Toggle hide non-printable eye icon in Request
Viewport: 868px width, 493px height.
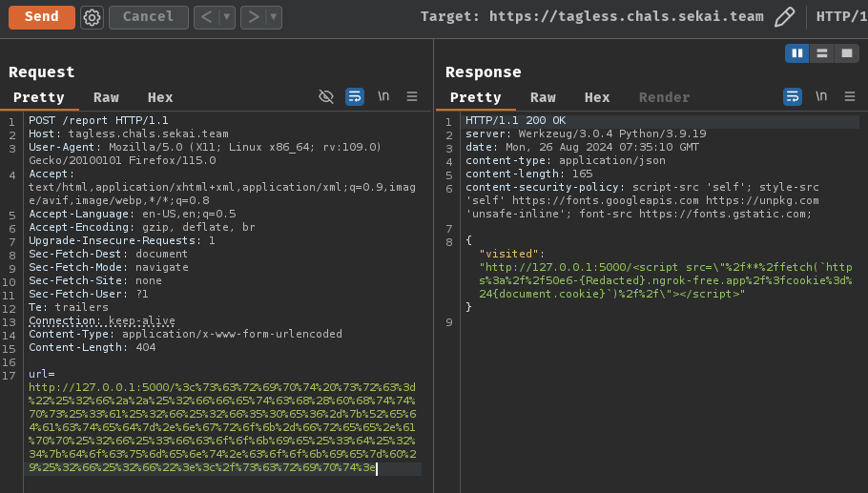point(326,97)
